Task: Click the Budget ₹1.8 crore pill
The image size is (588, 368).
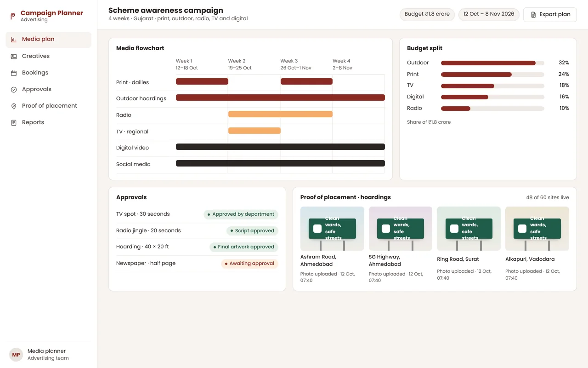Action: pos(427,14)
